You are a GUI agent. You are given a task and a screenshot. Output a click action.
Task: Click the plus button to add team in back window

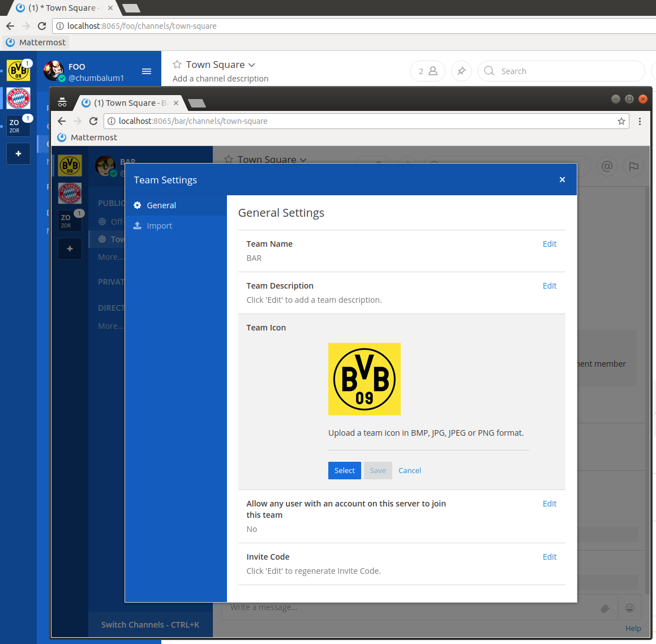pos(19,153)
